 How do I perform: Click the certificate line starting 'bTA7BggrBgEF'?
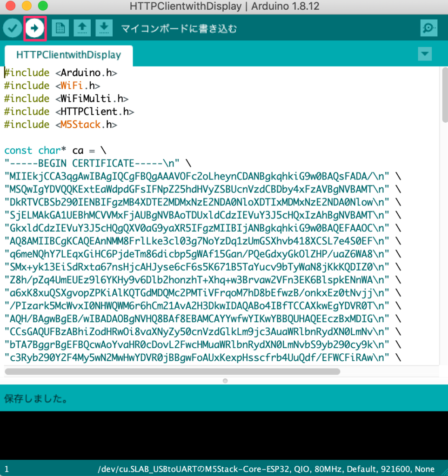[202, 345]
